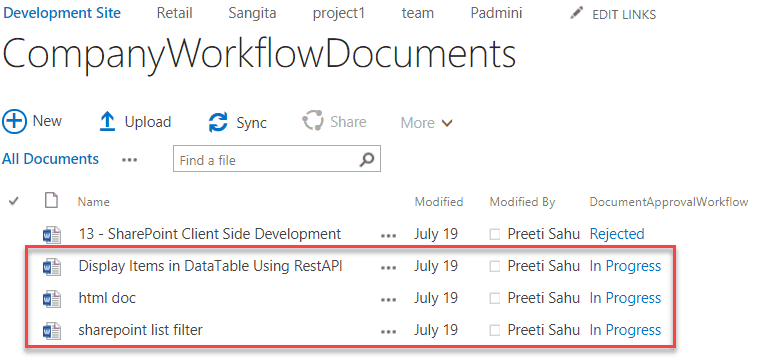Toggle the select-all checkmark in header
The image size is (774, 361).
pyautogui.click(x=14, y=201)
